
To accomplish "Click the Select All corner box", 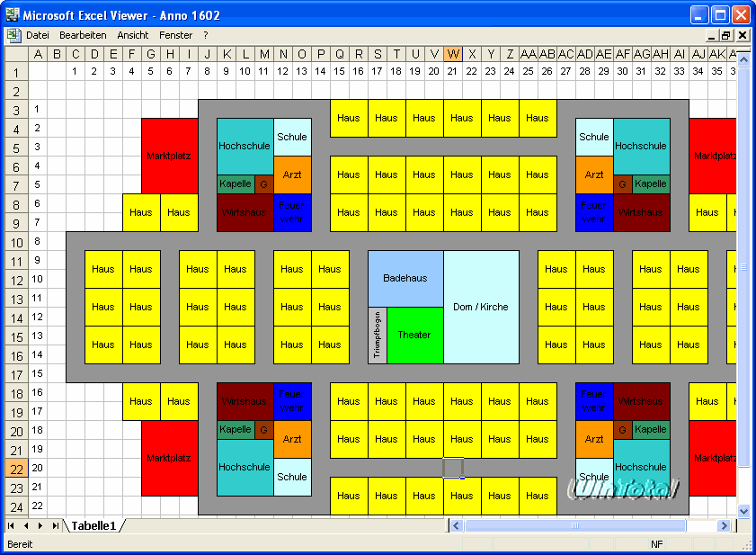I will click(x=16, y=54).
